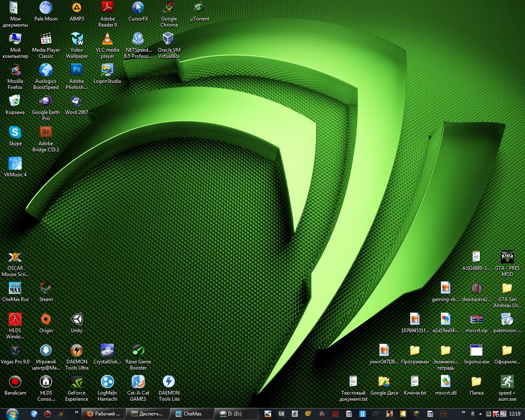Select the speed + aum.exe icon
525x420 pixels.
[507, 388]
